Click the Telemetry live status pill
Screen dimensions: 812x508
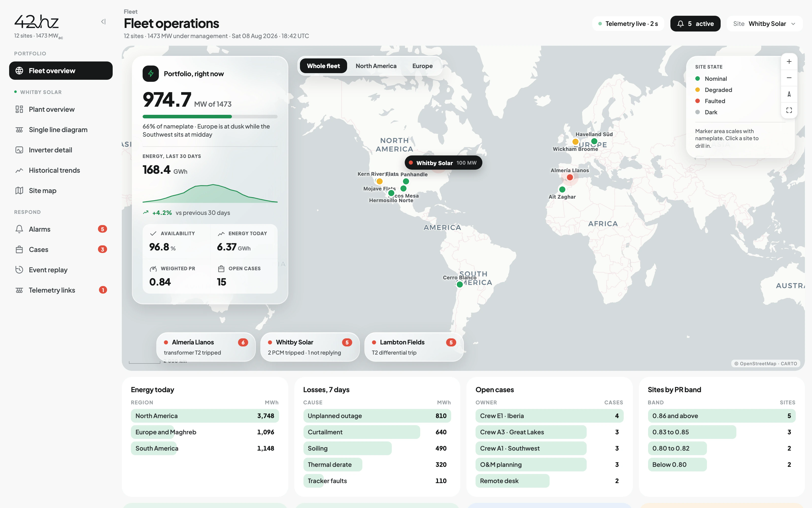pyautogui.click(x=628, y=24)
